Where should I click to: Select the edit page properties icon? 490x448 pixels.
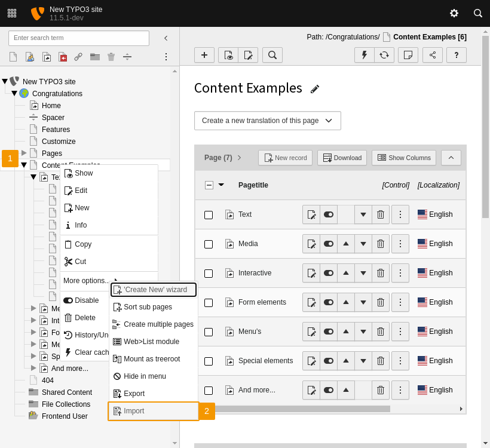pyautogui.click(x=249, y=55)
